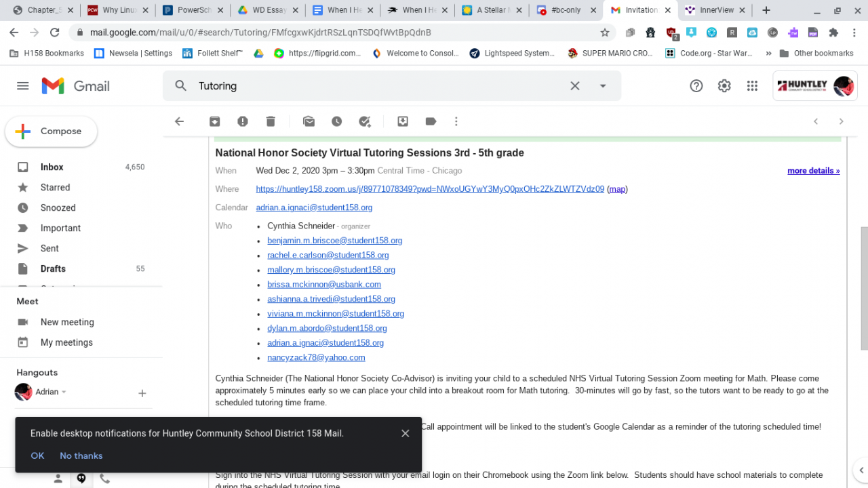Go back to search results arrow
This screenshot has height=488, width=868.
coord(179,121)
